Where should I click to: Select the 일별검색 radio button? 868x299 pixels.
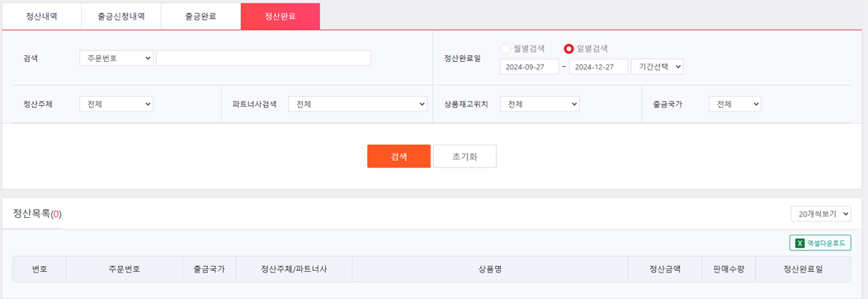[x=568, y=49]
